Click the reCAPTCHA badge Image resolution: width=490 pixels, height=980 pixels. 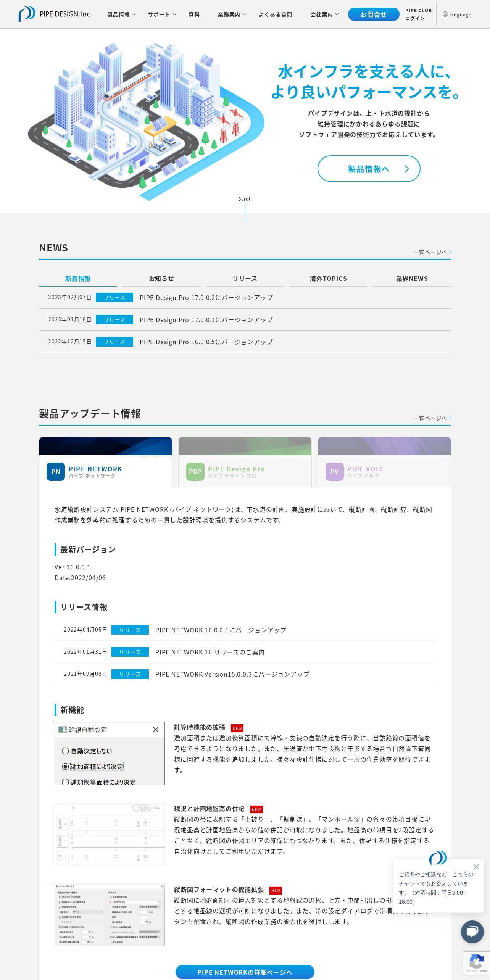(476, 963)
